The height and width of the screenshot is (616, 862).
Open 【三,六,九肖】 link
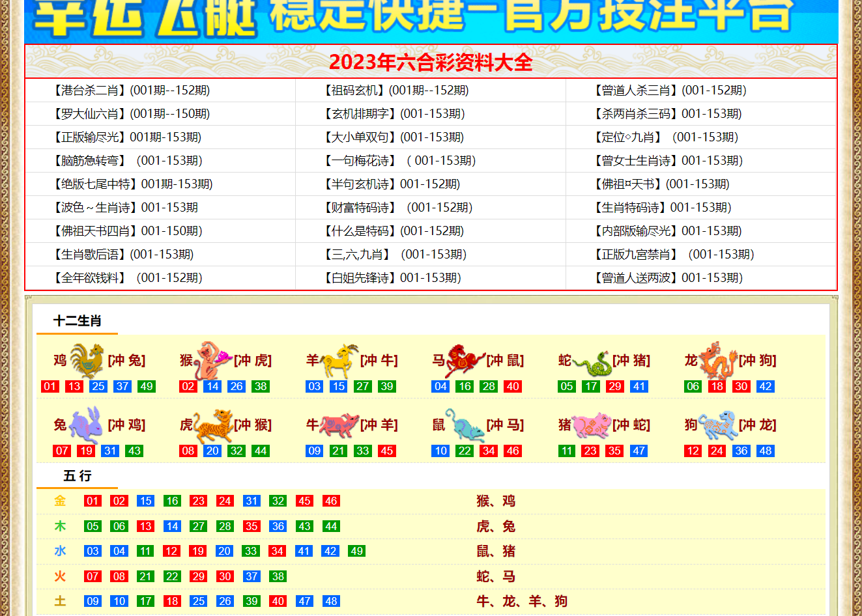point(393,255)
